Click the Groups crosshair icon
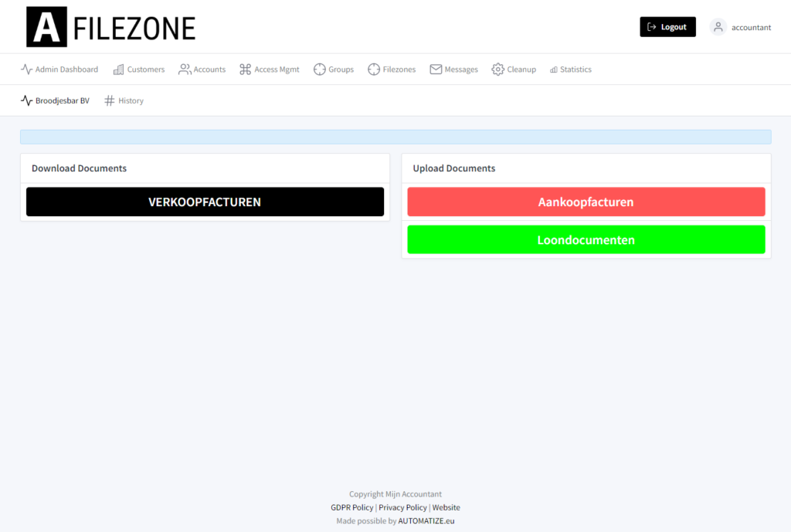The height and width of the screenshot is (532, 791). pos(319,69)
